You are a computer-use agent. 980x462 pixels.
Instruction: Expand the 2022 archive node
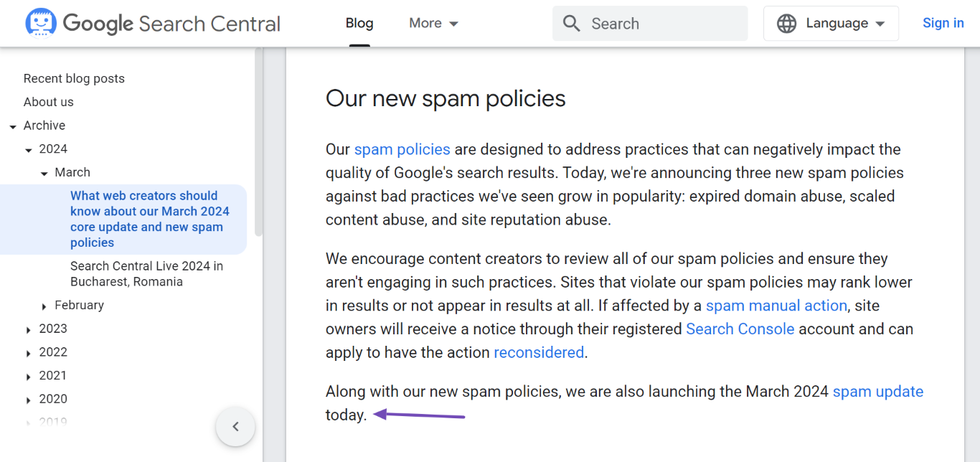pyautogui.click(x=29, y=353)
